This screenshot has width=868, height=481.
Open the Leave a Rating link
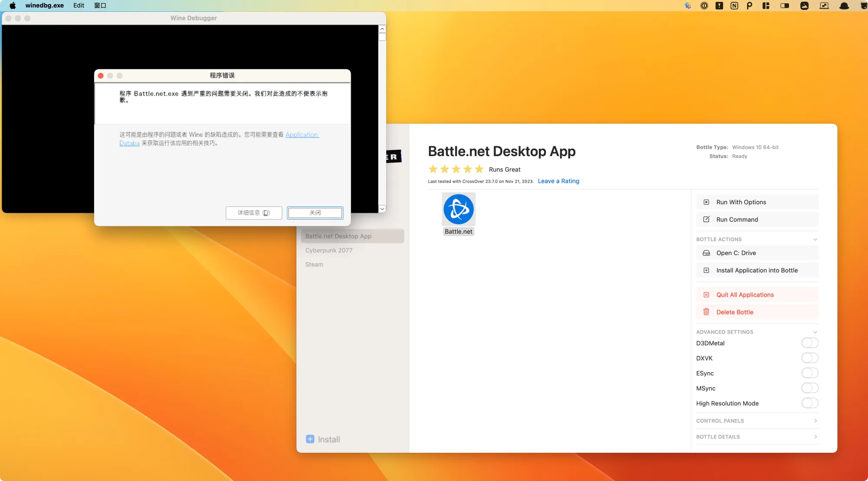click(558, 181)
